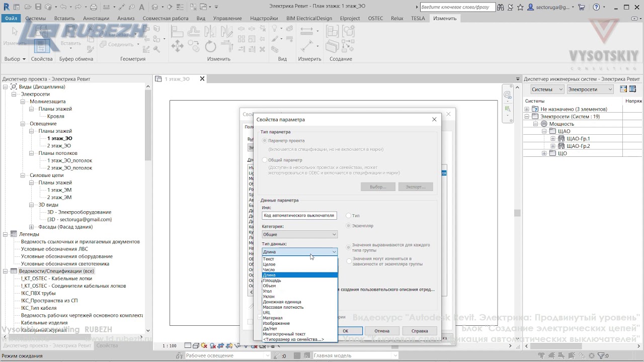Select the Text tool marked with letter A
The height and width of the screenshot is (362, 644).
(142, 7)
